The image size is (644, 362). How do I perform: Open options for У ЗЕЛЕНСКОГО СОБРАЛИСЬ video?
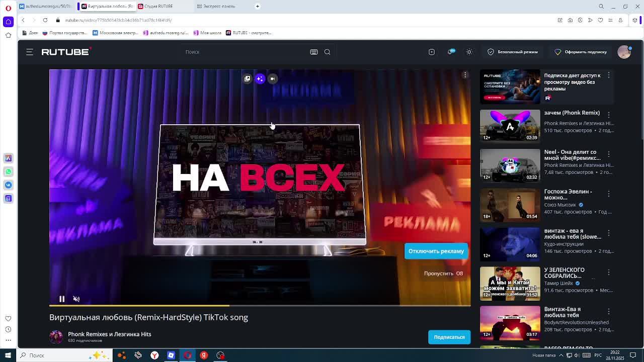(609, 272)
